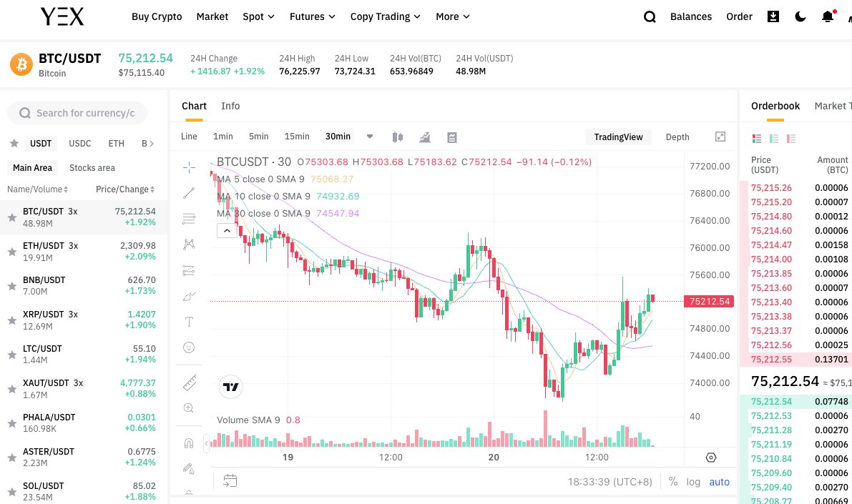
Task: Expand chart to fullscreen
Action: [x=720, y=137]
